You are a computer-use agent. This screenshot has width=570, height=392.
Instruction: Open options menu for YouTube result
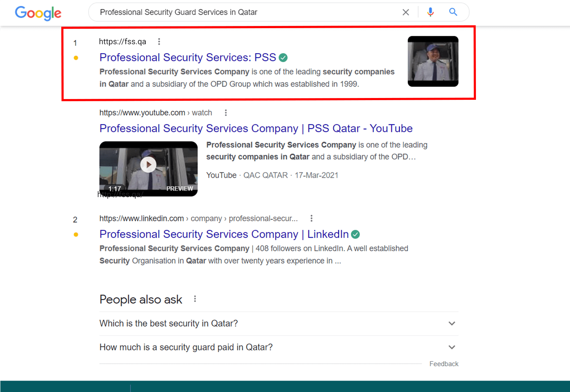(226, 113)
